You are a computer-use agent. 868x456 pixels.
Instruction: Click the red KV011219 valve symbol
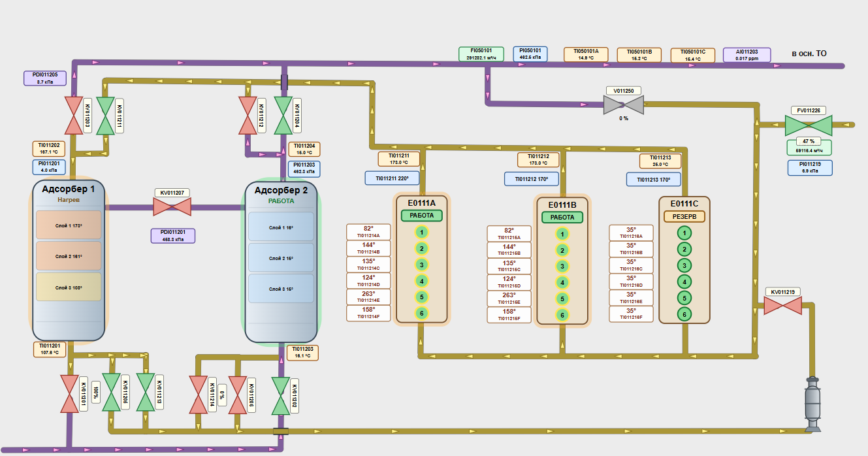click(782, 305)
